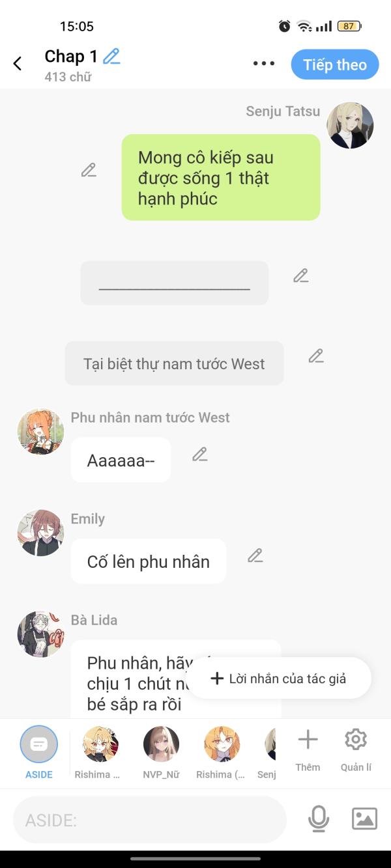Image resolution: width=391 pixels, height=868 pixels.
Task: Edit the chapter title with pencil icon
Action: [112, 57]
